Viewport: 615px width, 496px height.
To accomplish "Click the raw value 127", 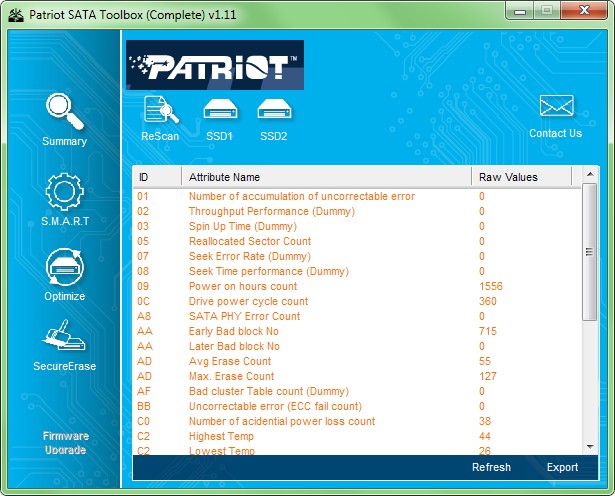I will (488, 376).
